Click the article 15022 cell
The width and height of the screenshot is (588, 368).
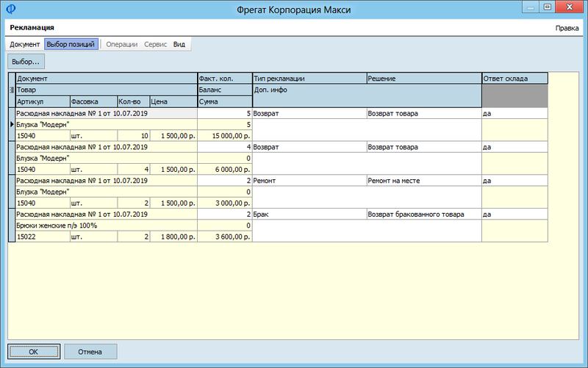tap(43, 237)
